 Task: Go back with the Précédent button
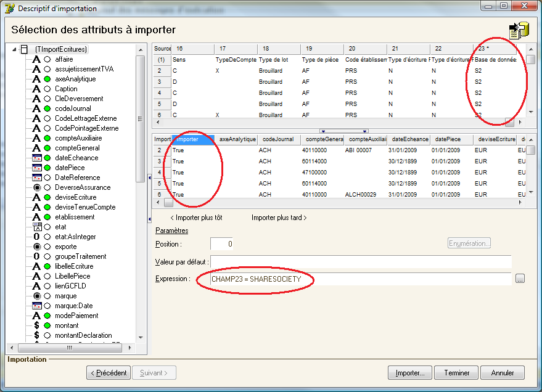(x=109, y=373)
